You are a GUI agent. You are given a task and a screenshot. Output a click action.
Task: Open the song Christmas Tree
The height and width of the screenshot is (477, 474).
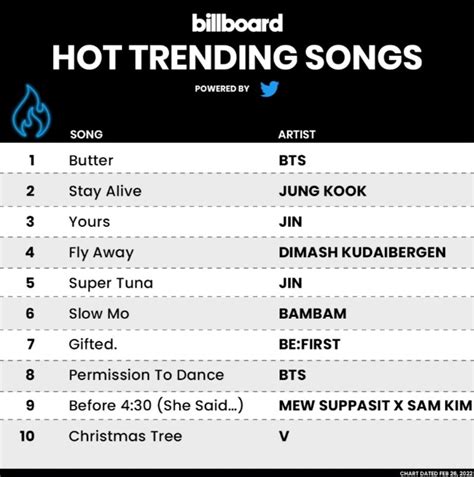tap(125, 436)
